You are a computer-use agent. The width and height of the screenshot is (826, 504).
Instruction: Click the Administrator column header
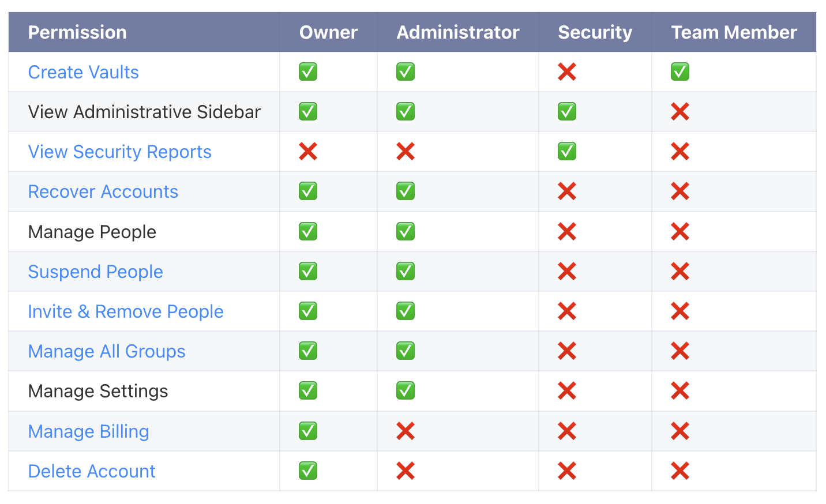point(457,32)
